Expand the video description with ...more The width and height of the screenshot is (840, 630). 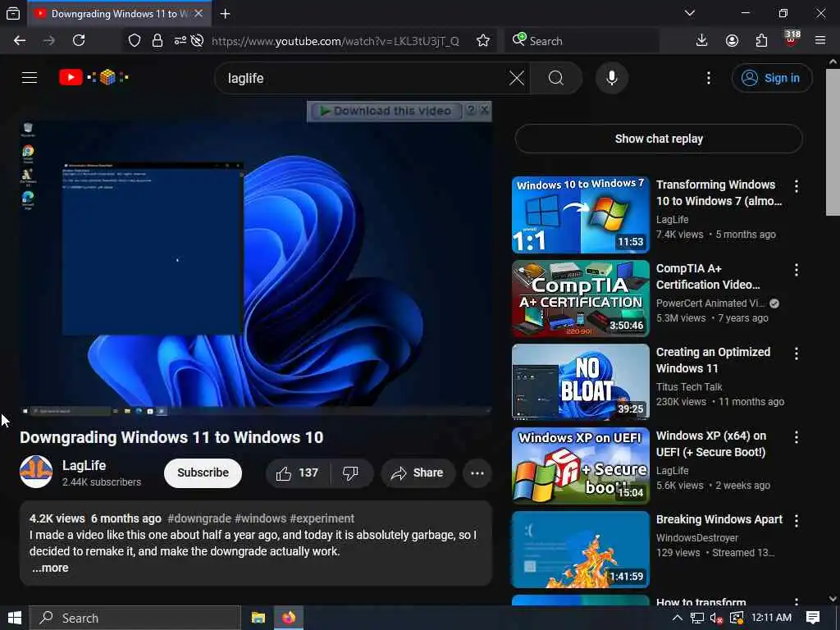50,568
